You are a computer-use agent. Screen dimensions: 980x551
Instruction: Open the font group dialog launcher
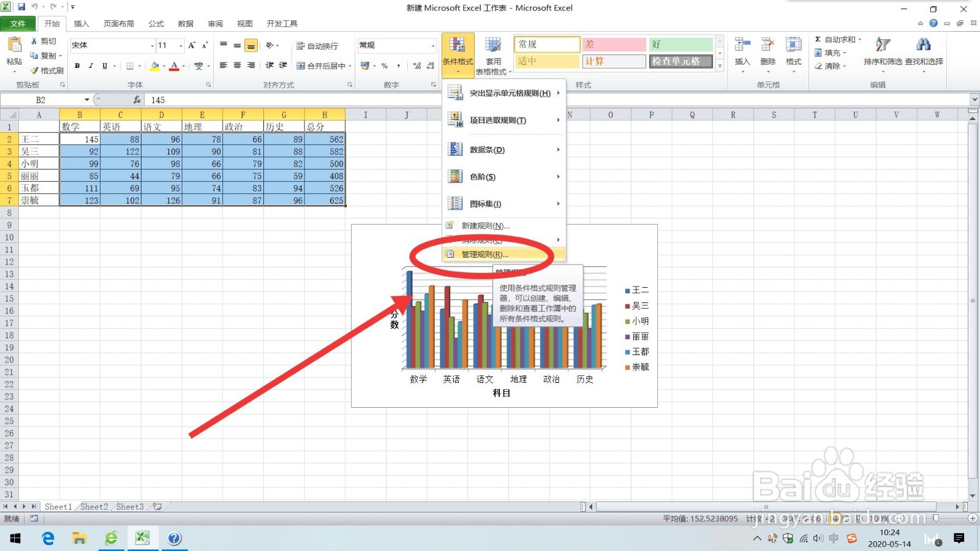click(208, 85)
